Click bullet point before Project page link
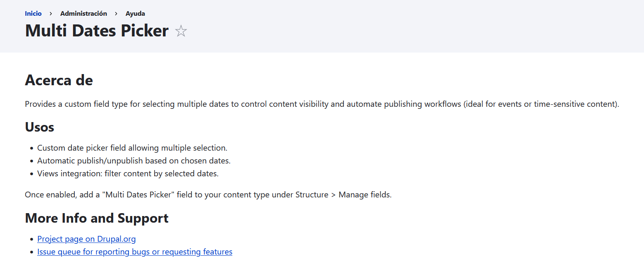644x269 pixels. 32,239
